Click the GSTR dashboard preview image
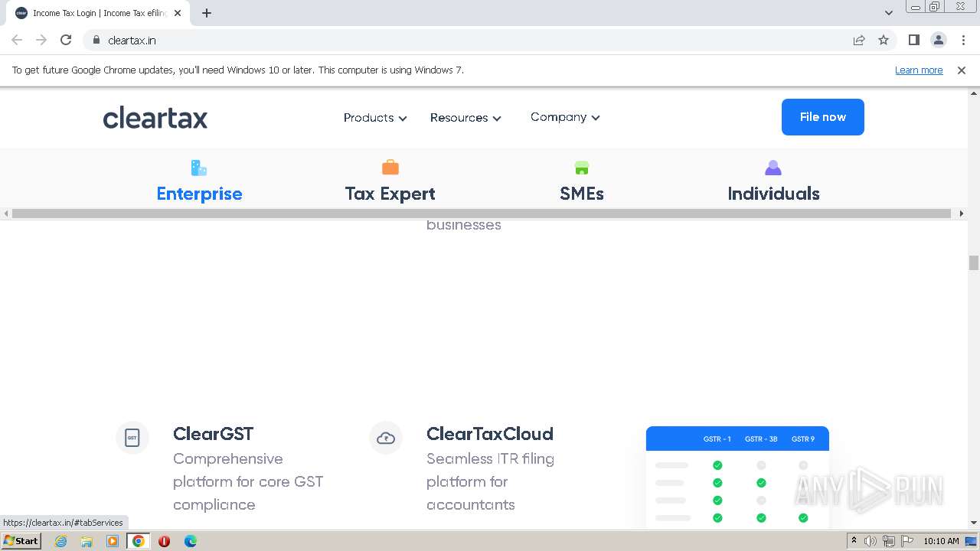Screen dimensions: 980x551 737,478
